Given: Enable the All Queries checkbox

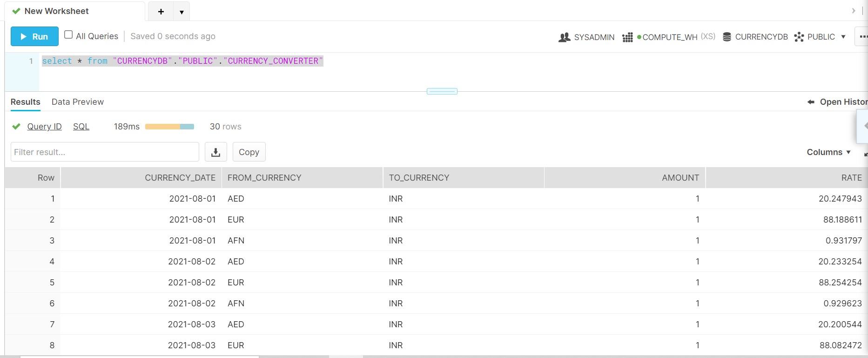Looking at the screenshot, I should [68, 35].
